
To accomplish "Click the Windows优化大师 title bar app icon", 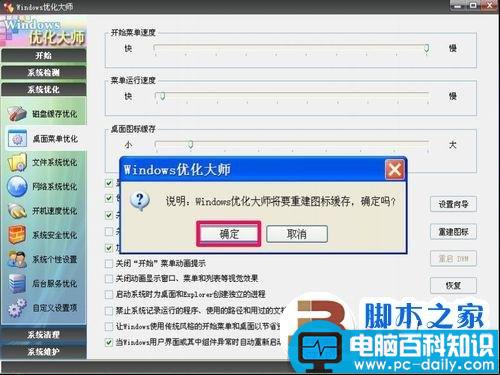I will (x=9, y=7).
